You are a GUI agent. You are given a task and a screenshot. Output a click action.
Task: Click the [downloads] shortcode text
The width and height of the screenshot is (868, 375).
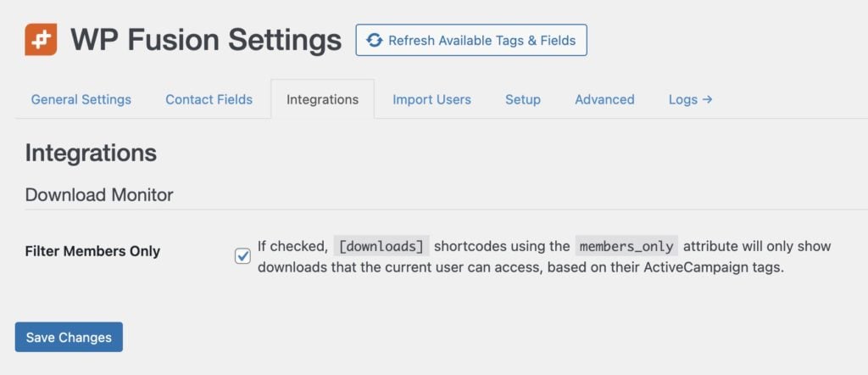381,247
